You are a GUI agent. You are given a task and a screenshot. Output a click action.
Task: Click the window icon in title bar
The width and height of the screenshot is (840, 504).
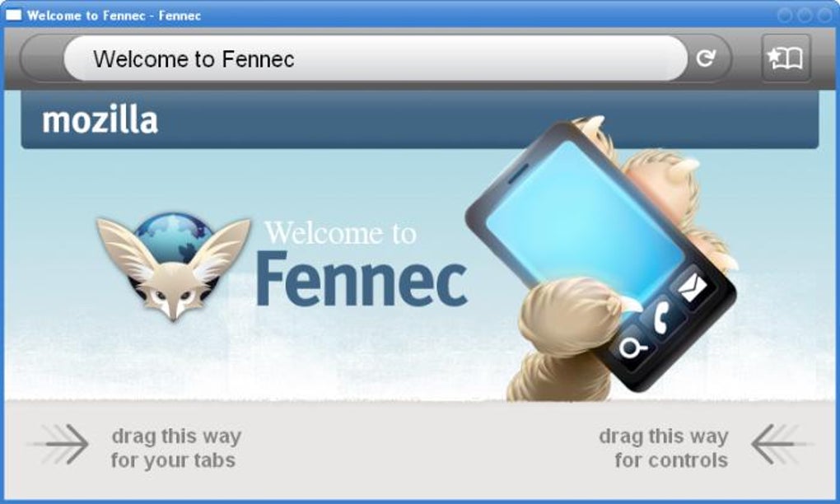(13, 15)
